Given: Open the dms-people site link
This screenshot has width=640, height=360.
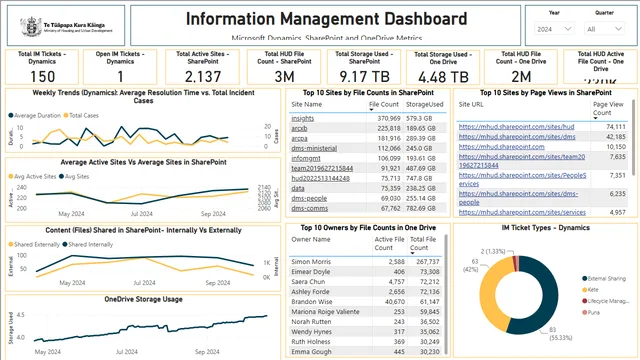Looking at the screenshot, I should 309,198.
